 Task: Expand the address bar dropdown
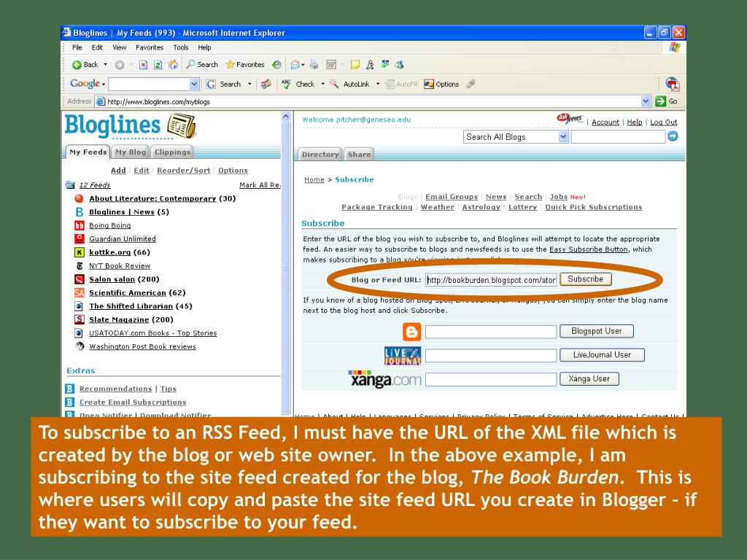tap(646, 101)
